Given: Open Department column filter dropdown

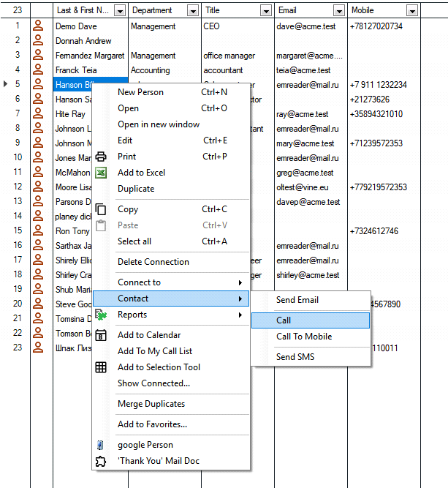Looking at the screenshot, I should point(193,11).
